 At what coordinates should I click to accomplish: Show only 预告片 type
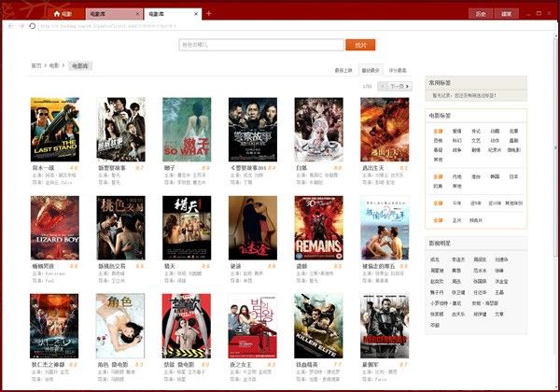(x=476, y=220)
